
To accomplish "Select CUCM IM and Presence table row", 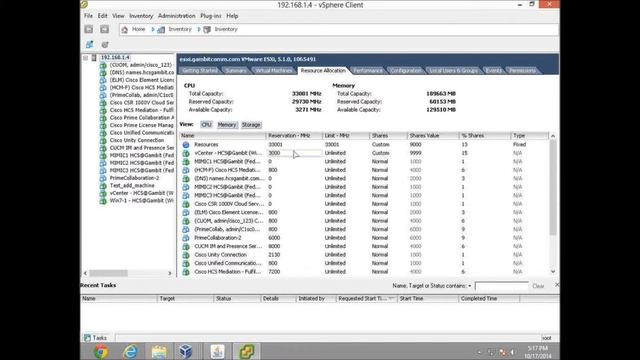I will point(364,247).
